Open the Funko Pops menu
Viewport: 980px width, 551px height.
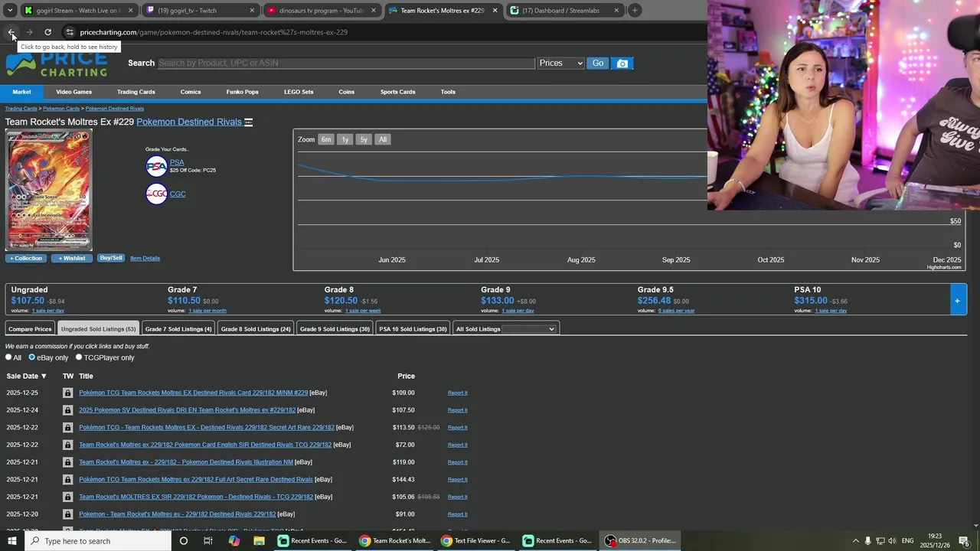click(x=242, y=92)
